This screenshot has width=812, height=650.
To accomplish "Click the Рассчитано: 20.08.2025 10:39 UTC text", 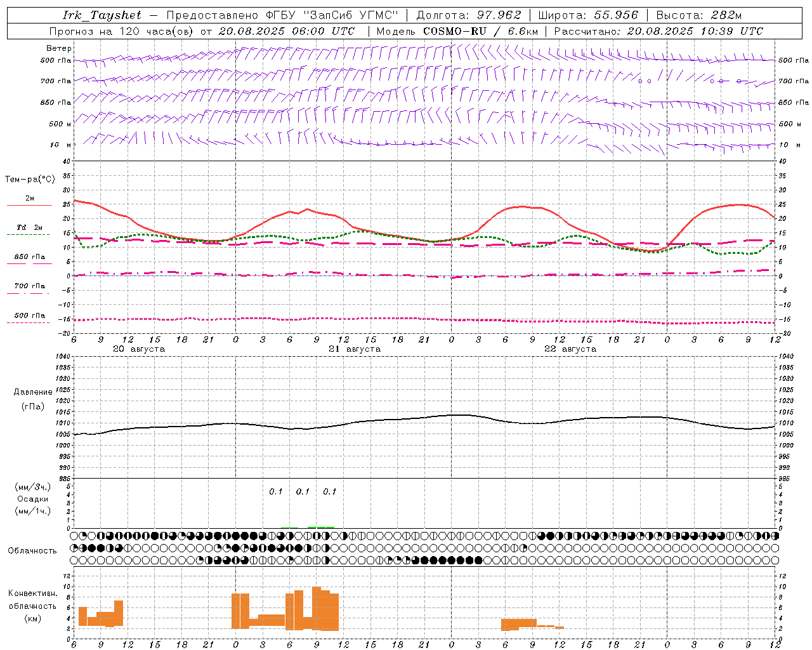I will [x=658, y=31].
